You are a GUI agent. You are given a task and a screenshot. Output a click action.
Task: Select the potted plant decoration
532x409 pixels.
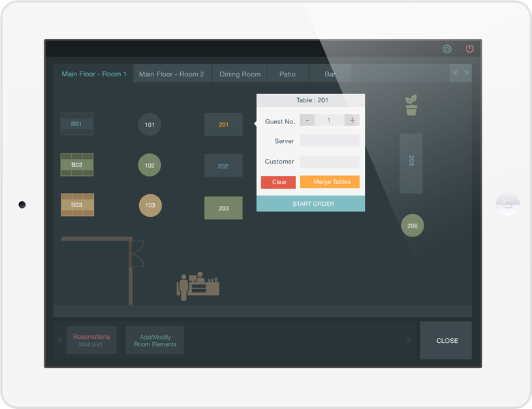[411, 106]
